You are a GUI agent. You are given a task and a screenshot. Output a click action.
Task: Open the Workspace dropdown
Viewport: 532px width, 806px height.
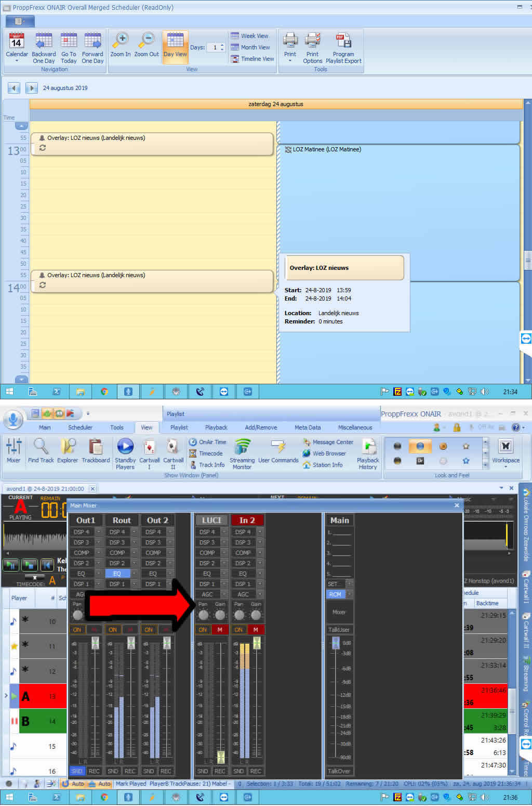click(506, 453)
